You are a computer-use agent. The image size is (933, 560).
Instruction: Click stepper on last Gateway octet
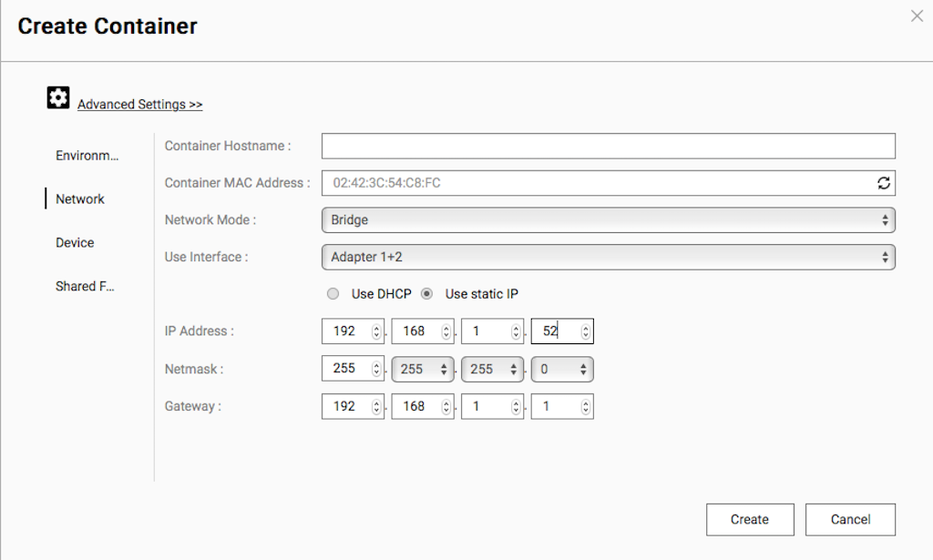click(586, 407)
